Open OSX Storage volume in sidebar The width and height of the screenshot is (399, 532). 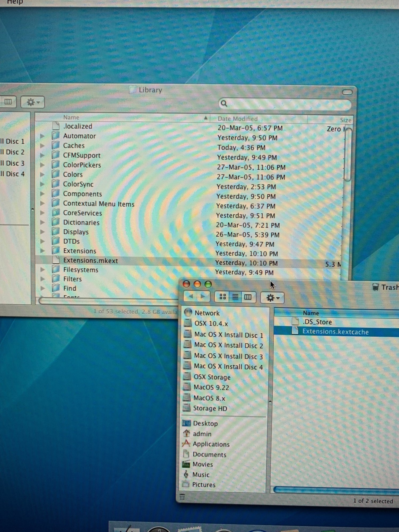(x=207, y=377)
